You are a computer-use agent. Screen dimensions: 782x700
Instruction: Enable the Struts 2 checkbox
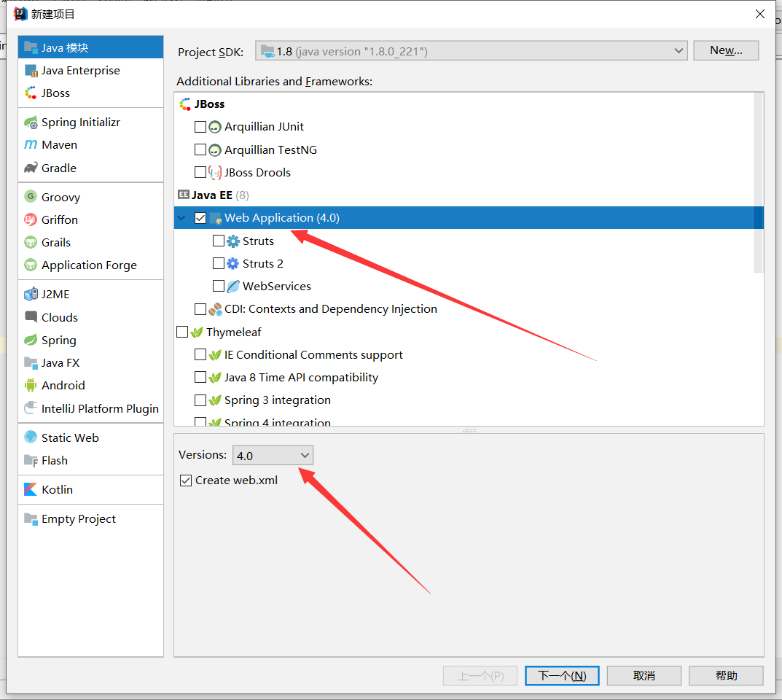[x=219, y=263]
